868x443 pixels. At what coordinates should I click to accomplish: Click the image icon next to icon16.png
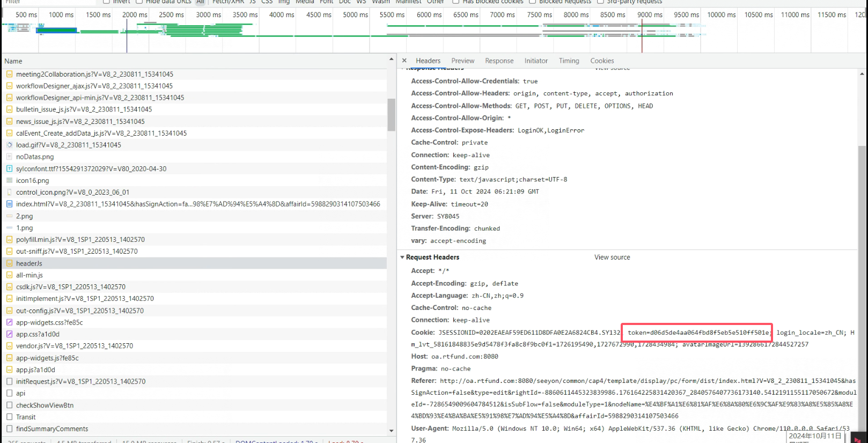click(x=9, y=181)
